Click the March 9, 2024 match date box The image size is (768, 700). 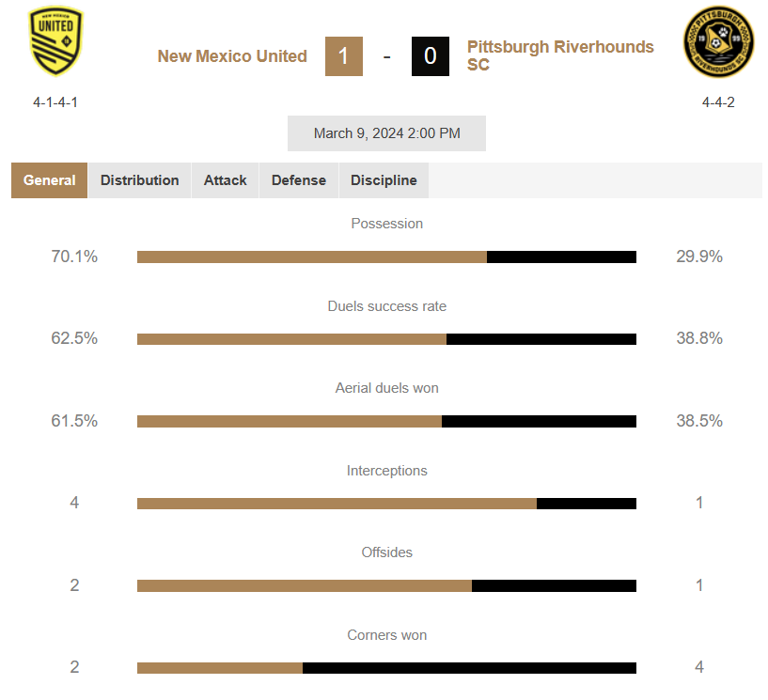[x=386, y=133]
